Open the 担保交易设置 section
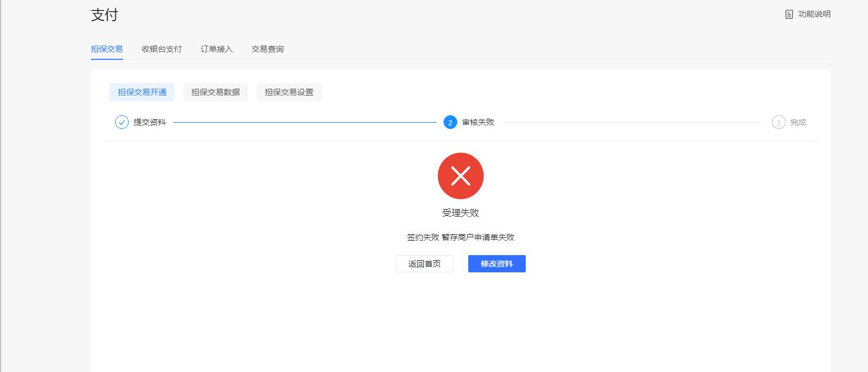The height and width of the screenshot is (372, 868). click(289, 92)
